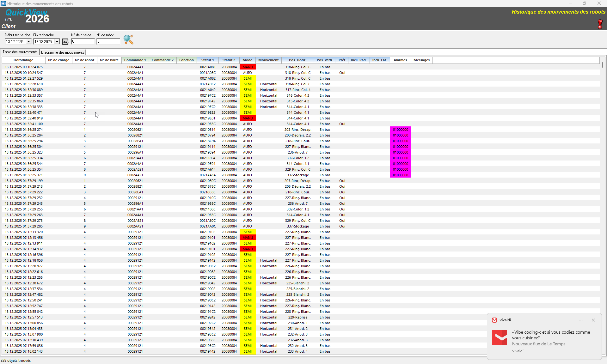Click the N° de robot input field
607x364 pixels.
108,41
